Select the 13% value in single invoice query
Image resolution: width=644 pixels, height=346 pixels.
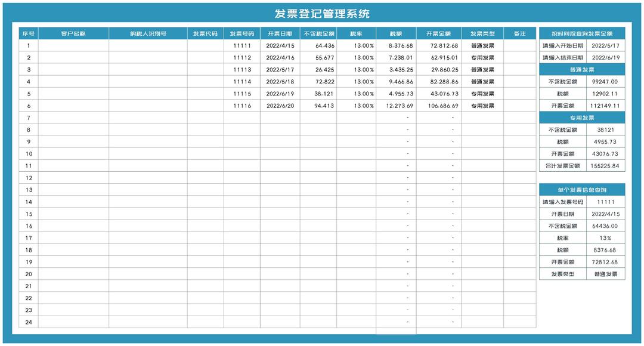pyautogui.click(x=606, y=238)
